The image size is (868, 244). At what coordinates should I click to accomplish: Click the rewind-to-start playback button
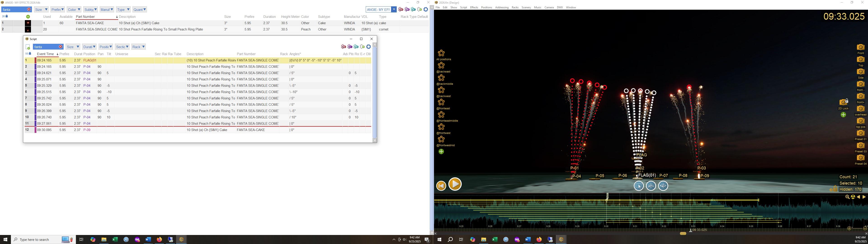(441, 186)
